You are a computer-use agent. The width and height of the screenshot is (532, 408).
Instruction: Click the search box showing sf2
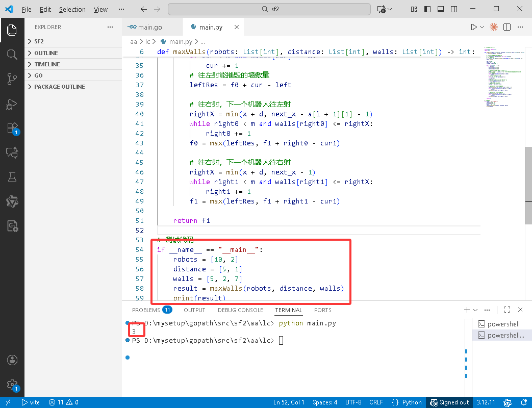click(x=269, y=9)
